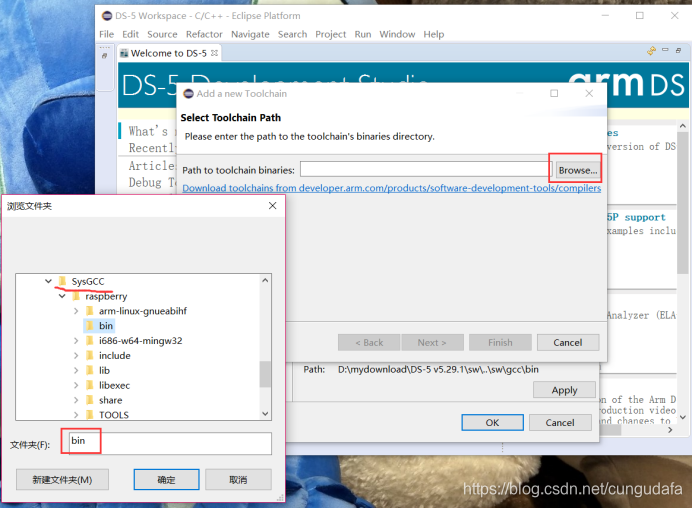Screen dimensions: 693x508
Task: Restore the minimized left sidebar view
Action: pyautogui.click(x=105, y=56)
